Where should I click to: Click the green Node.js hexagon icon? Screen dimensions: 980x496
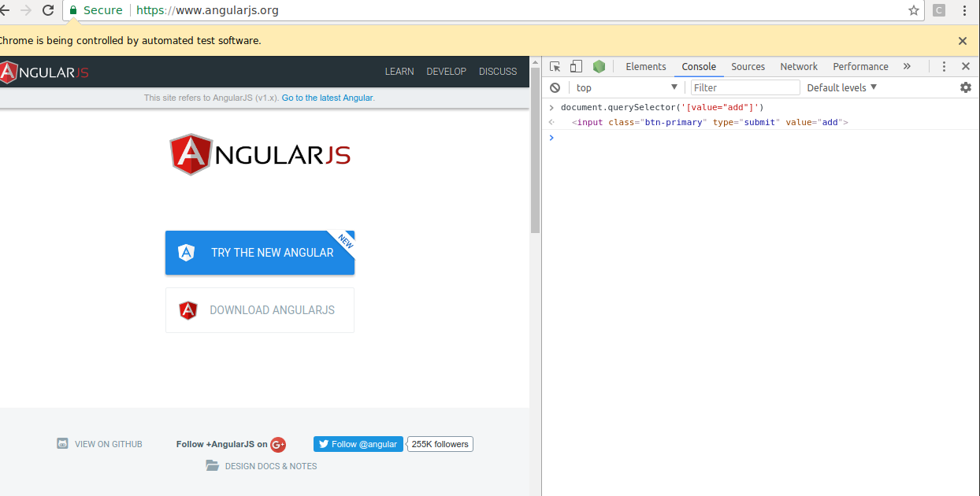[599, 67]
